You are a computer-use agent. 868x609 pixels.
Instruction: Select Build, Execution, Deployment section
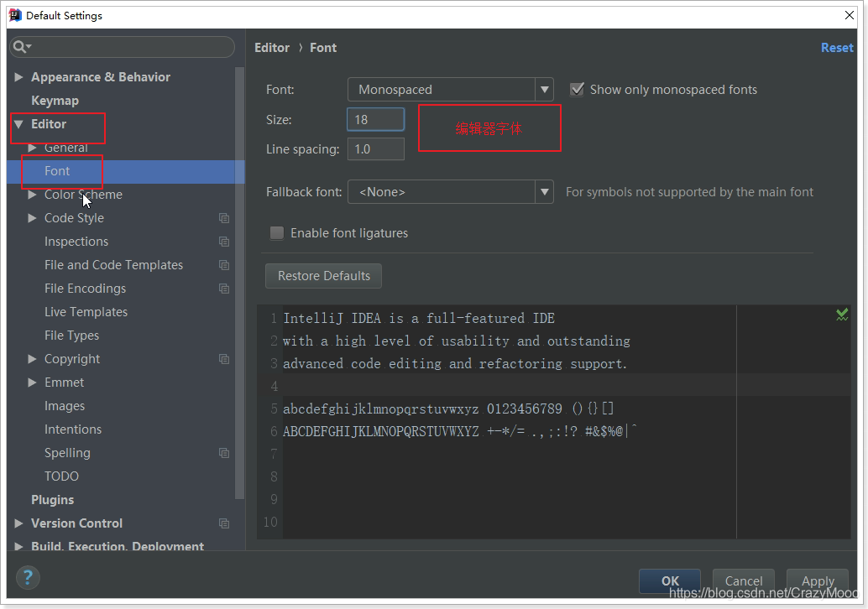[x=118, y=546]
